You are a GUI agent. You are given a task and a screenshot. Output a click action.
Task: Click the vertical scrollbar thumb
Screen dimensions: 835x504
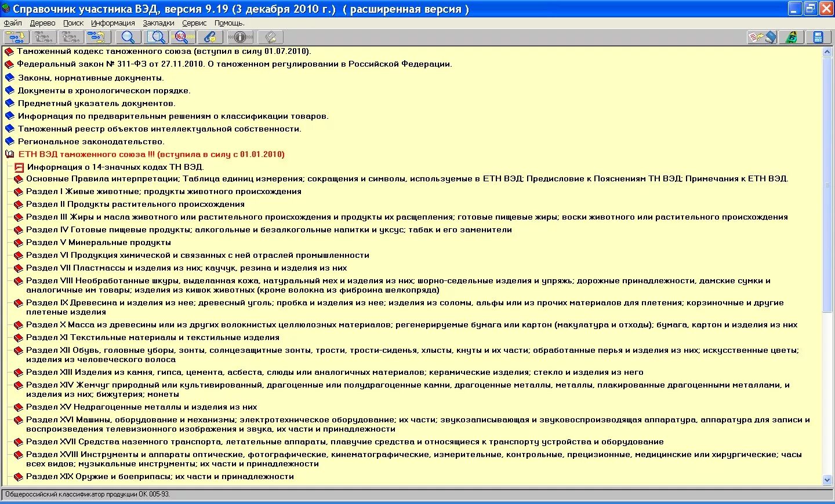tap(827, 184)
